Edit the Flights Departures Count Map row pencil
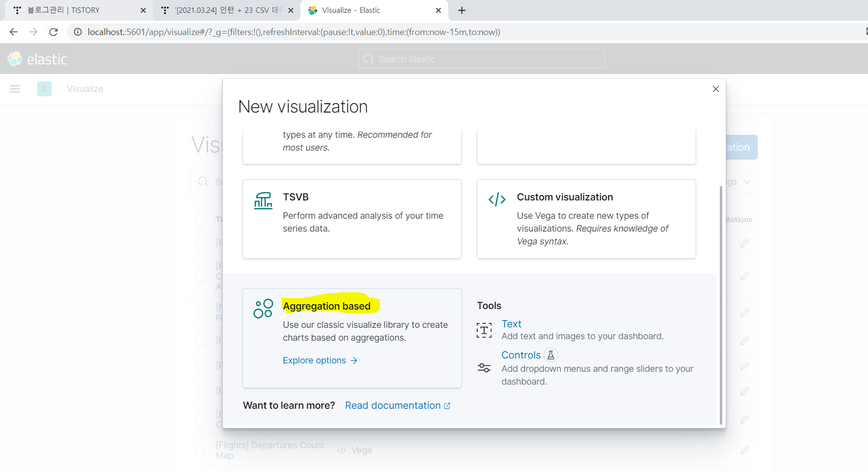This screenshot has height=472, width=868. pos(745,450)
